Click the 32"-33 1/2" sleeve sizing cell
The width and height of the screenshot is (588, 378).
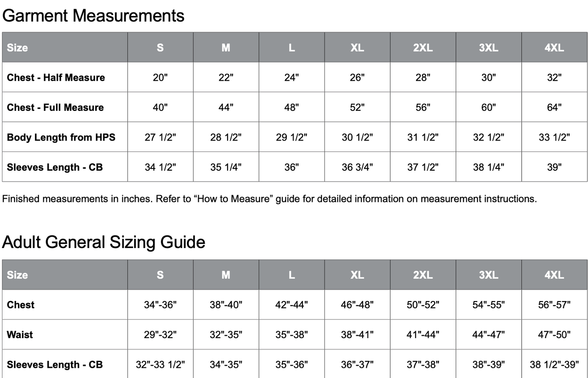tap(160, 365)
